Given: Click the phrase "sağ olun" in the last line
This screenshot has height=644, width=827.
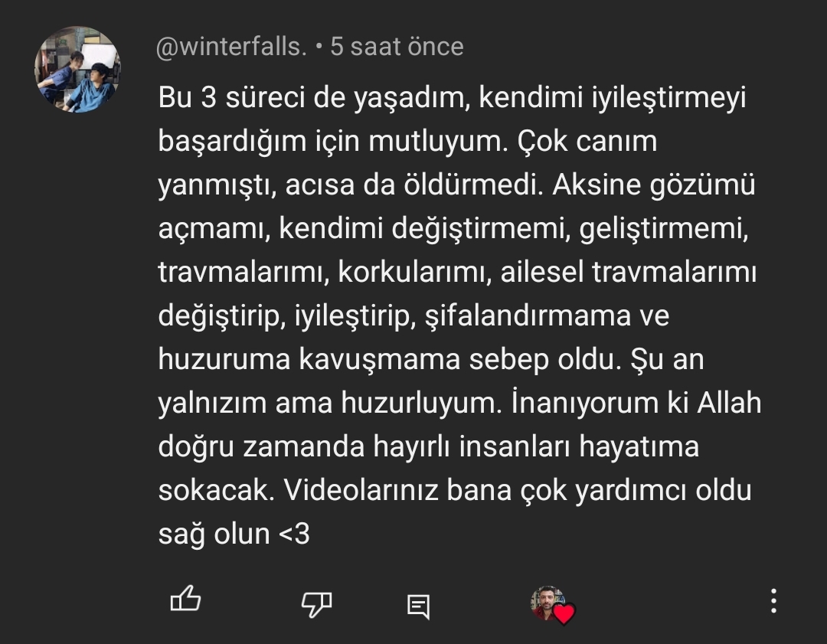Looking at the screenshot, I should 214,534.
